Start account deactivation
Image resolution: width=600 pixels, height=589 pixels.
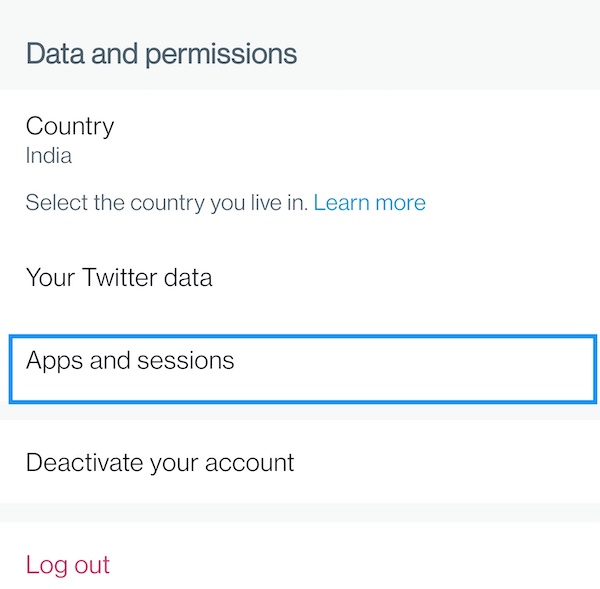pyautogui.click(x=160, y=463)
